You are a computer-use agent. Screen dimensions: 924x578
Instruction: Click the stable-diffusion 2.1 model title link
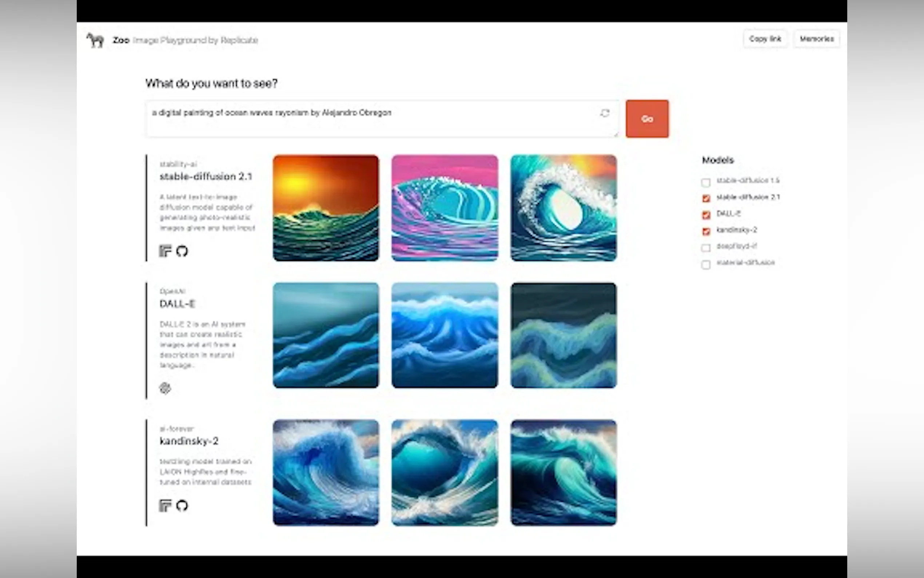[x=206, y=176]
